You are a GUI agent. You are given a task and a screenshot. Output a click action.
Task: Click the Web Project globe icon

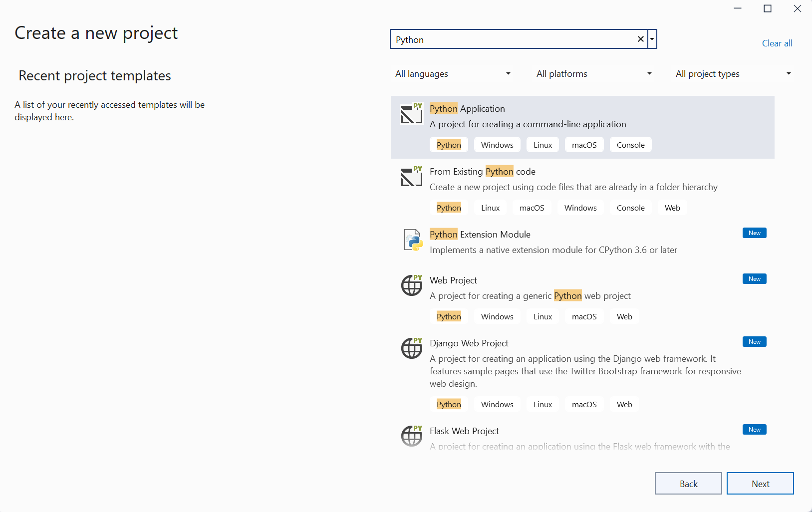click(x=411, y=285)
